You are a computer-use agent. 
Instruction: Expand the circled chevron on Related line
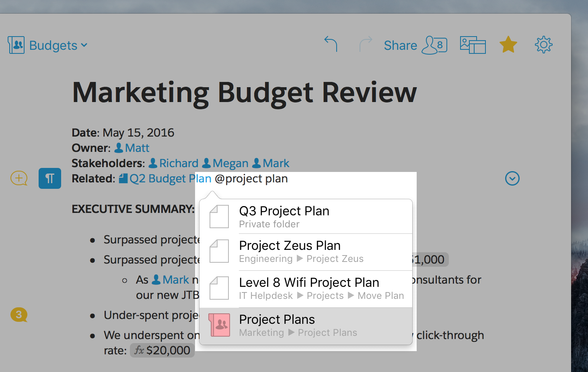[x=512, y=178]
